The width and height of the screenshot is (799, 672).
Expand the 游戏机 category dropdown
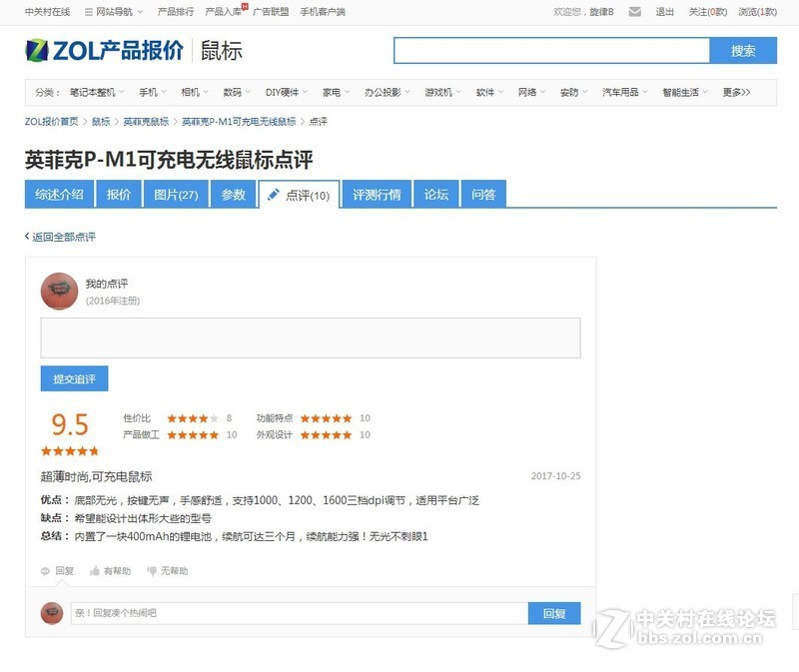442,92
